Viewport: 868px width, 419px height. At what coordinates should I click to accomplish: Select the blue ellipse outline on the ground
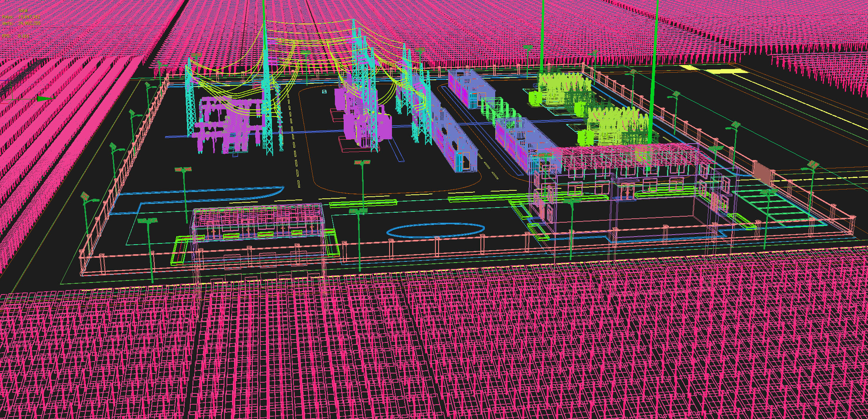click(x=436, y=230)
